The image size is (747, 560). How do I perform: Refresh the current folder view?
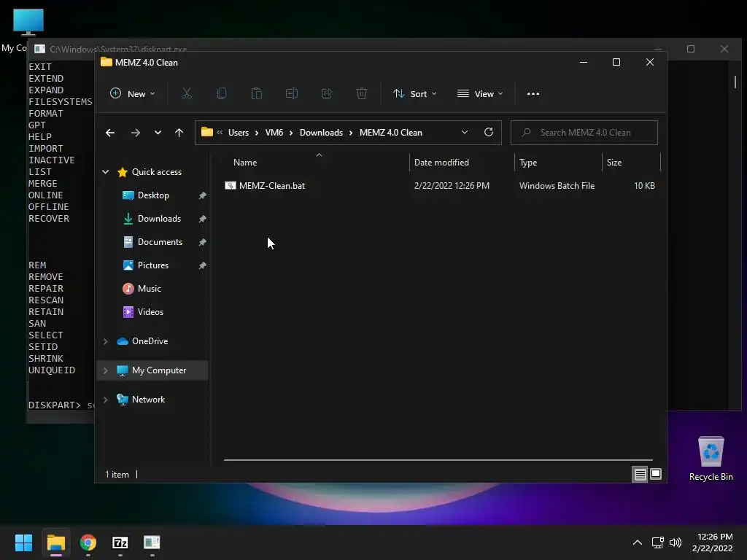488,133
